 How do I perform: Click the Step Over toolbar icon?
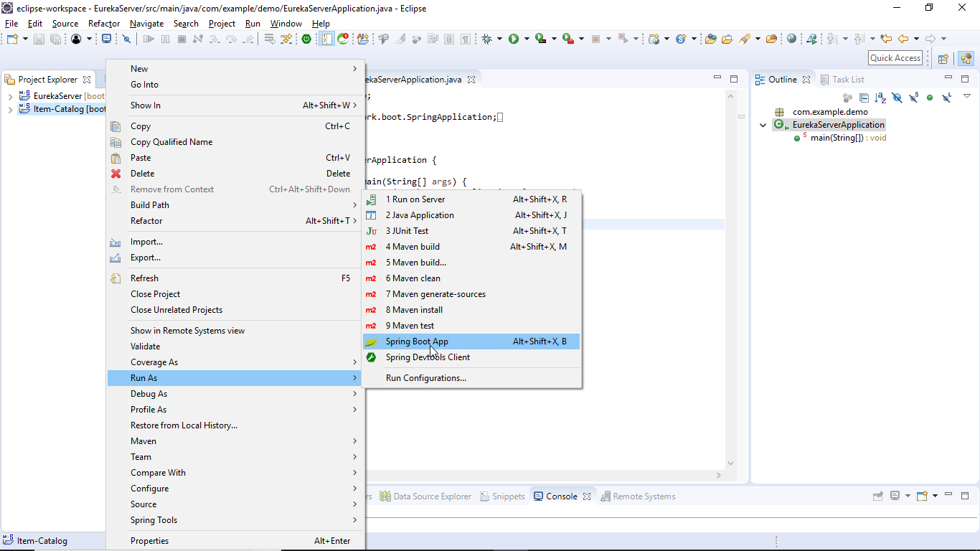click(231, 39)
